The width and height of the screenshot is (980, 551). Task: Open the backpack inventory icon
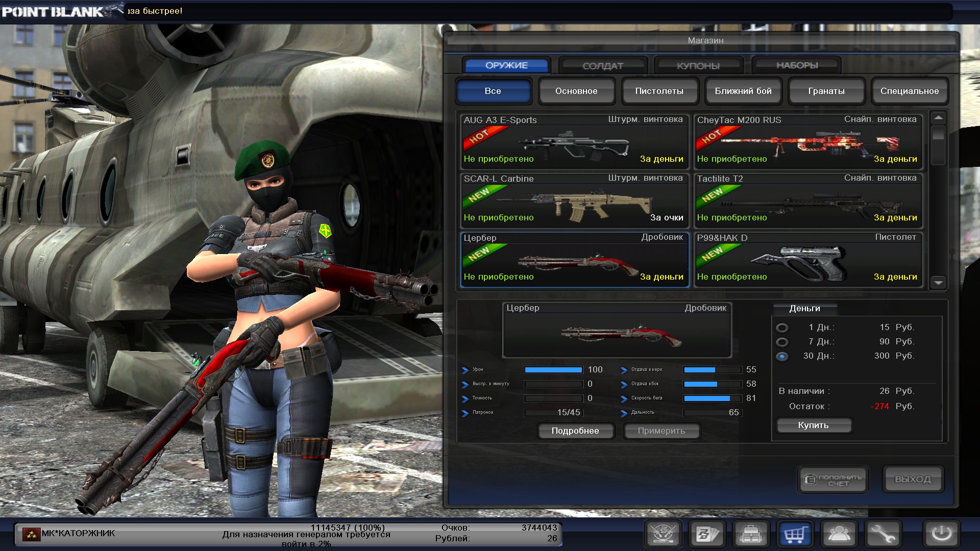click(751, 534)
